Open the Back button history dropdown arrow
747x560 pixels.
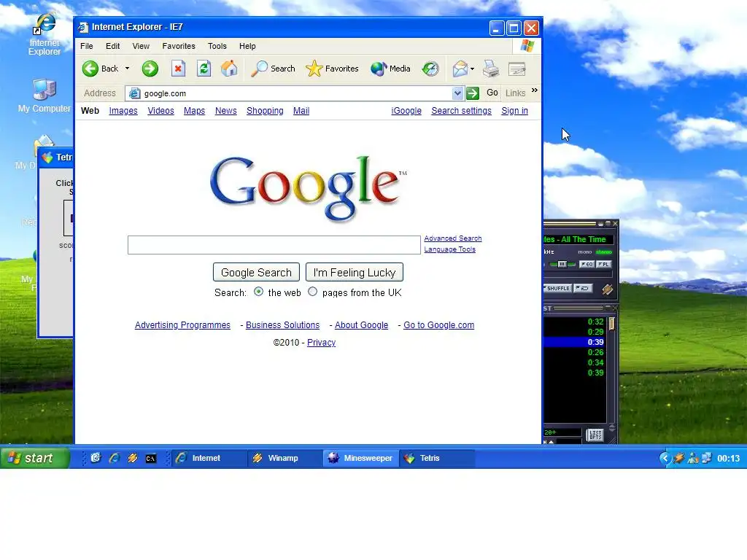click(x=127, y=69)
